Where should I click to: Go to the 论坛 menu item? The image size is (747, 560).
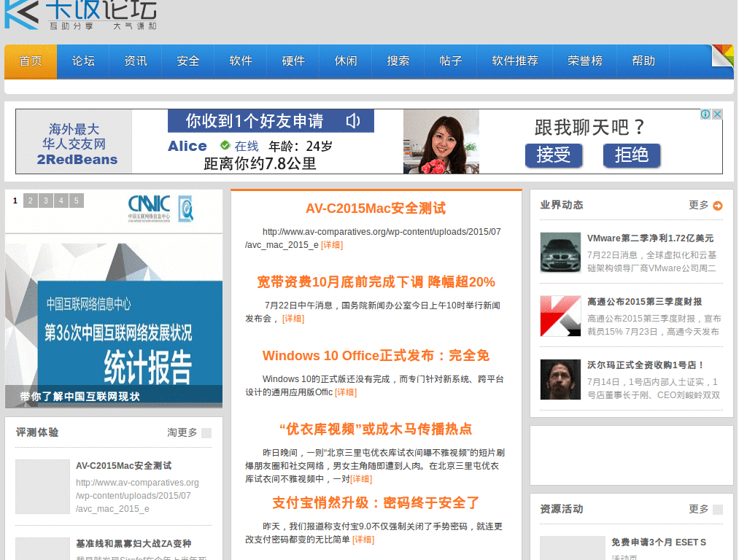[x=83, y=61]
